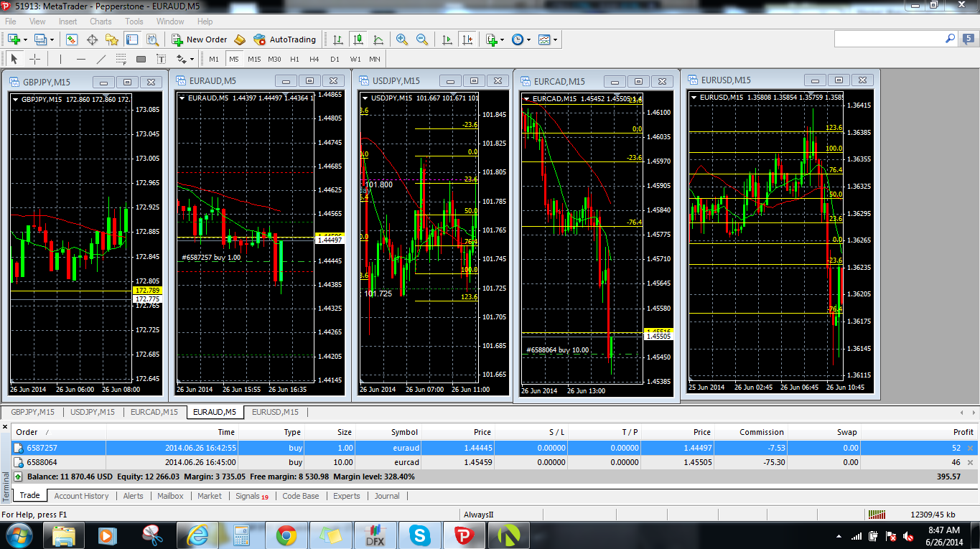Open the Experts terminal tab
The image size is (980, 549).
coord(347,496)
